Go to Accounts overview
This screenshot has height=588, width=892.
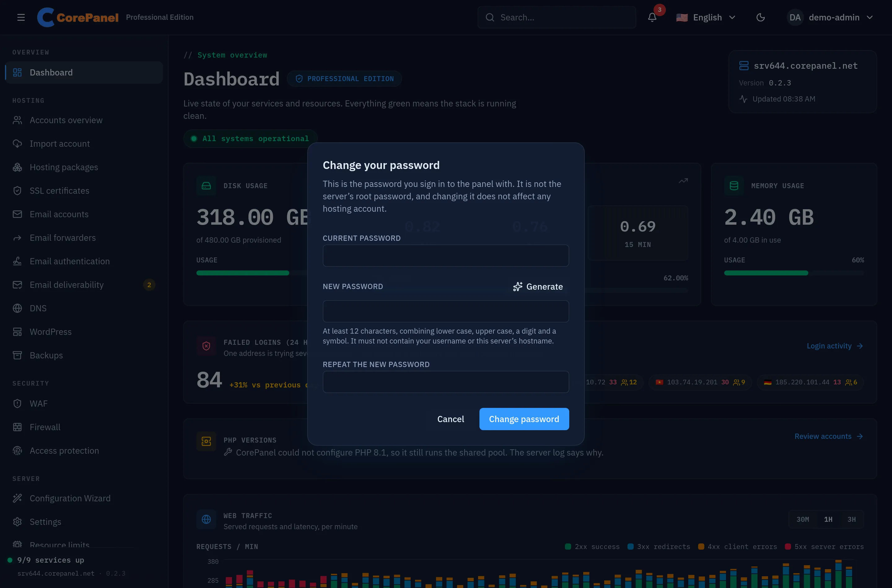click(x=84, y=120)
